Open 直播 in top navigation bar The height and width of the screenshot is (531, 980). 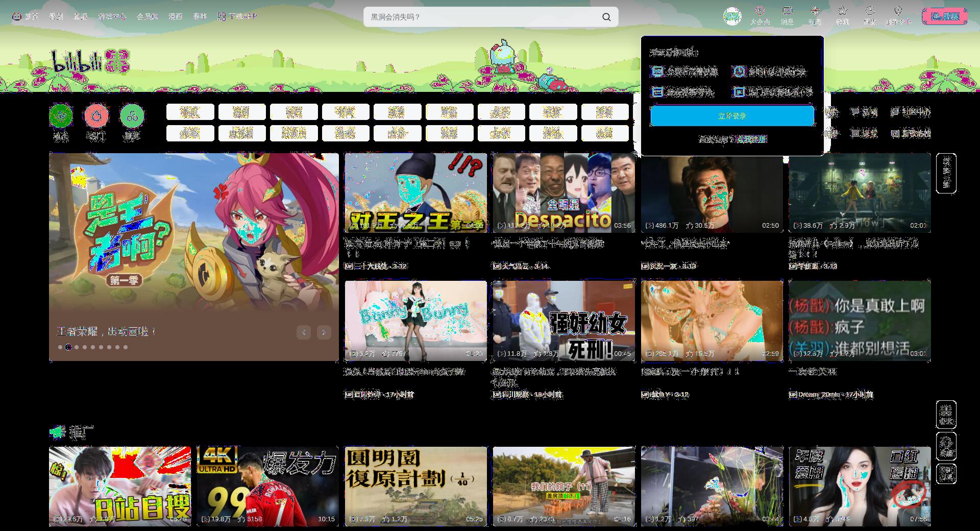pyautogui.click(x=81, y=16)
